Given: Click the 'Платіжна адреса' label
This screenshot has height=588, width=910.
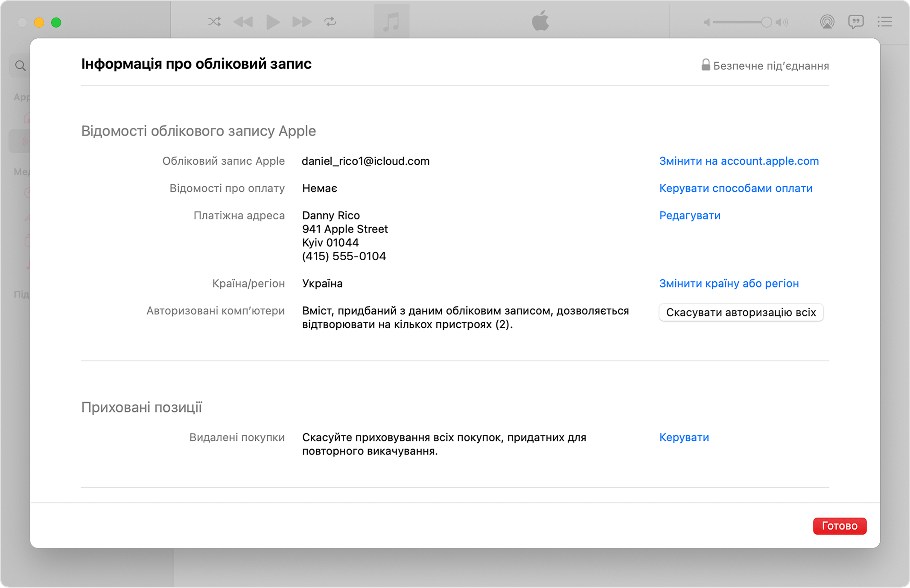Looking at the screenshot, I should [239, 215].
